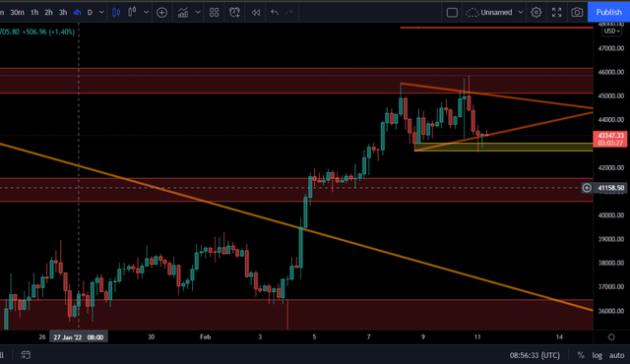
Task: Click the Compare or add symbol plus icon
Action: 161,13
